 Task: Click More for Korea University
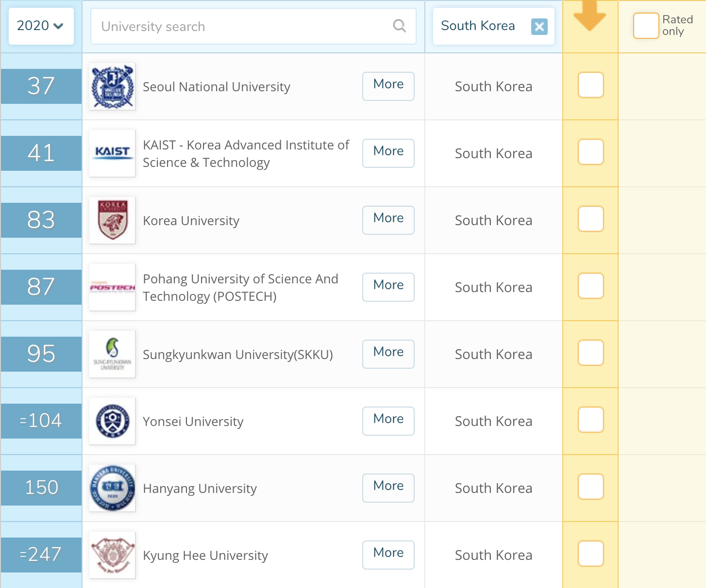click(388, 220)
